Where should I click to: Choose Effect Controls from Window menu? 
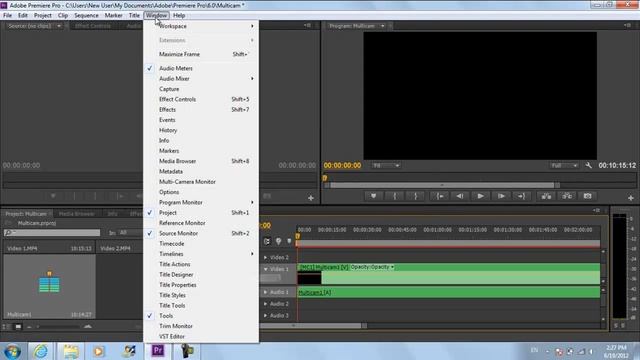(200, 99)
